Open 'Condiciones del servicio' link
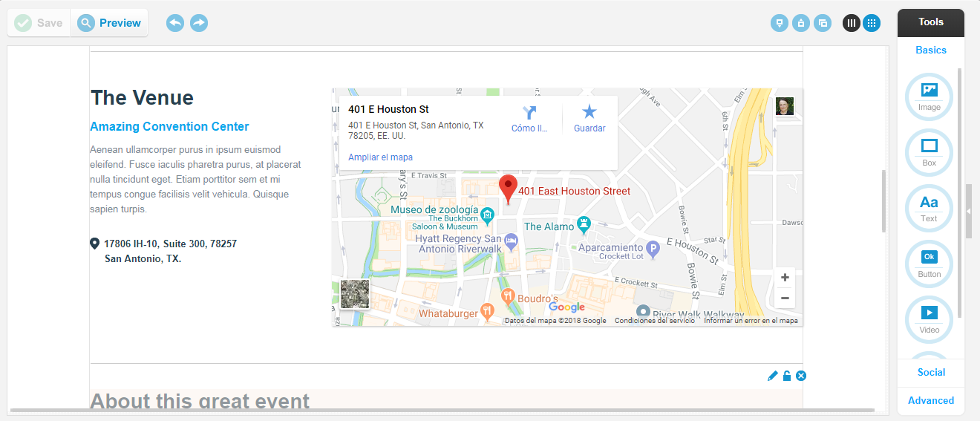980x421 pixels. (655, 321)
